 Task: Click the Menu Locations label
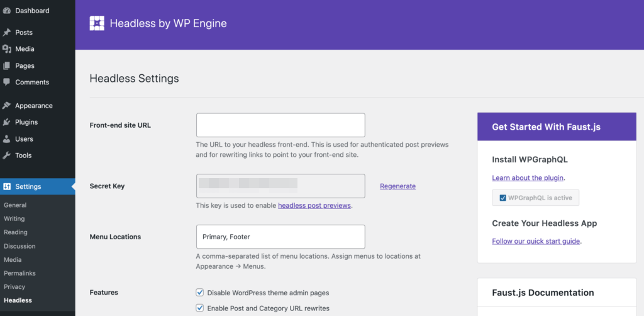pos(116,237)
